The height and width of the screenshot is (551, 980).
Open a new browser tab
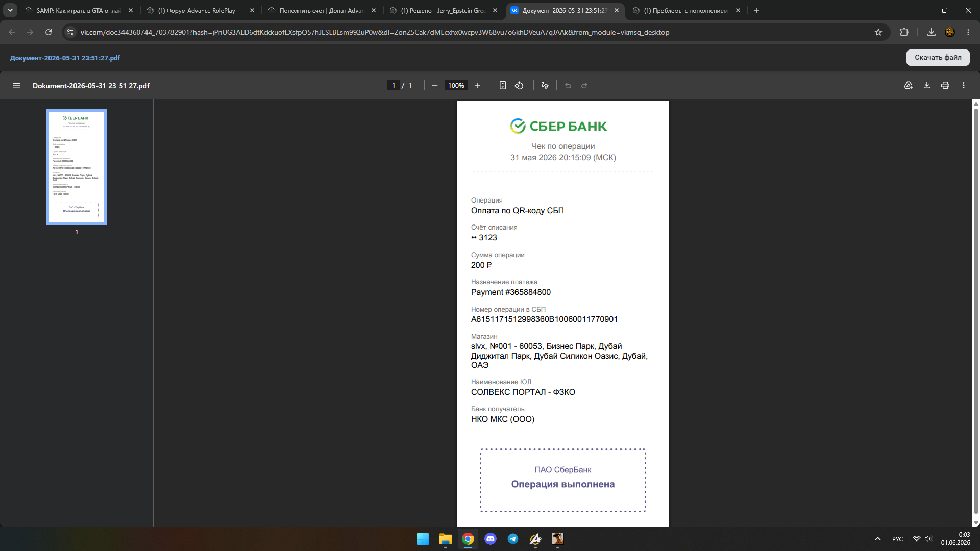[x=756, y=10]
